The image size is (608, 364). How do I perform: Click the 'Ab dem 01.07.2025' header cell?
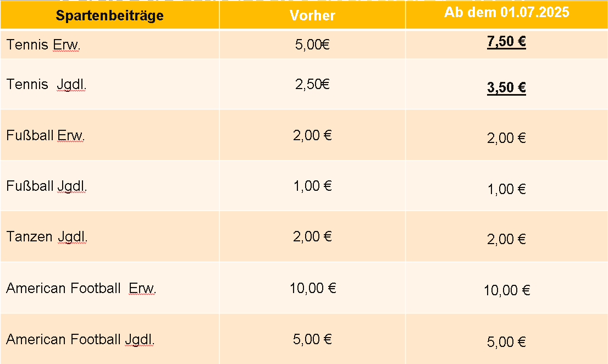click(506, 13)
